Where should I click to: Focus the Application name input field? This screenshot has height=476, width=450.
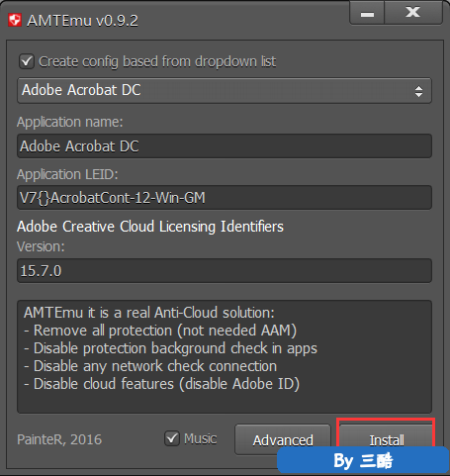225,146
